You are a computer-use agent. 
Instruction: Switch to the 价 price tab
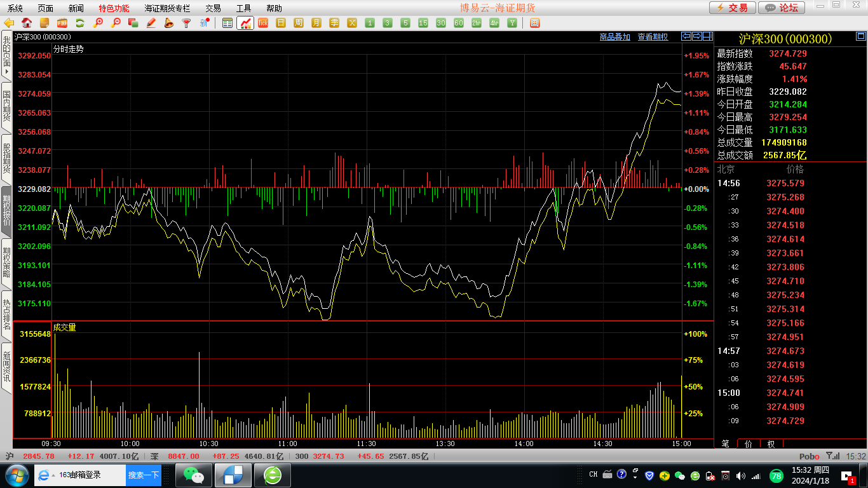pyautogui.click(x=748, y=444)
